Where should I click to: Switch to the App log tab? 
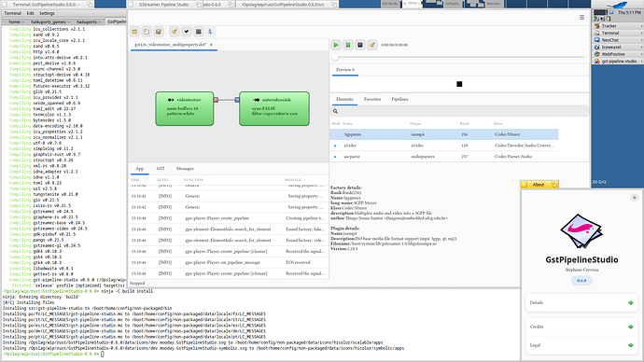pyautogui.click(x=140, y=169)
